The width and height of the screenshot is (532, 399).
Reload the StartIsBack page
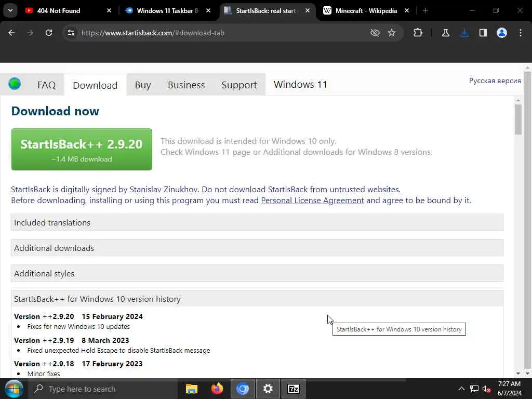tap(49, 33)
